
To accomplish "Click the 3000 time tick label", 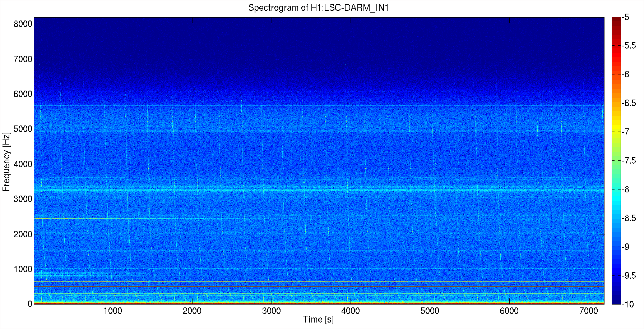I will click(x=272, y=311).
